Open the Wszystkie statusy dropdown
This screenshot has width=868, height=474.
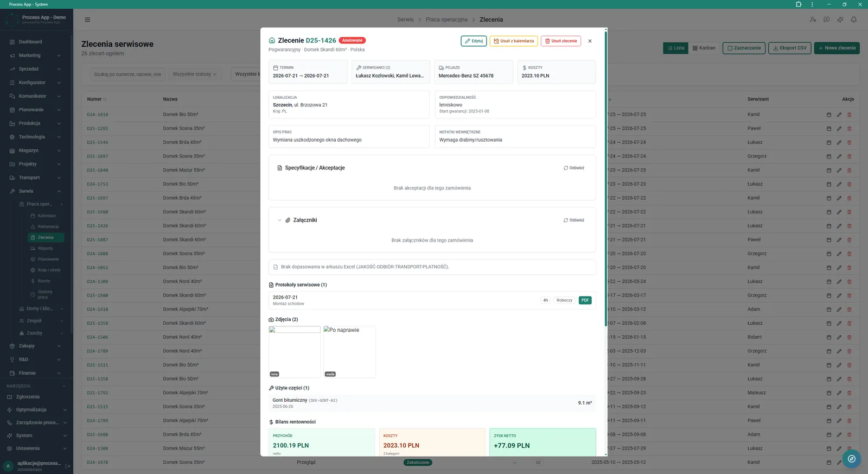tap(194, 74)
